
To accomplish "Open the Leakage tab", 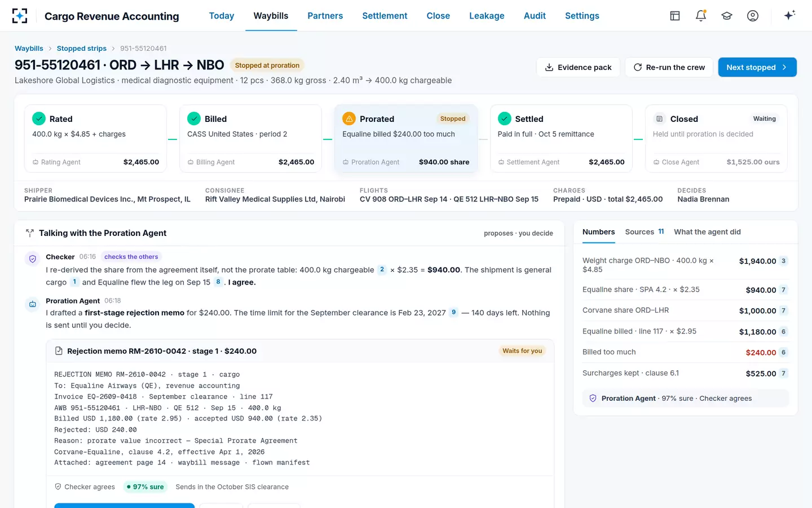I will [x=487, y=16].
